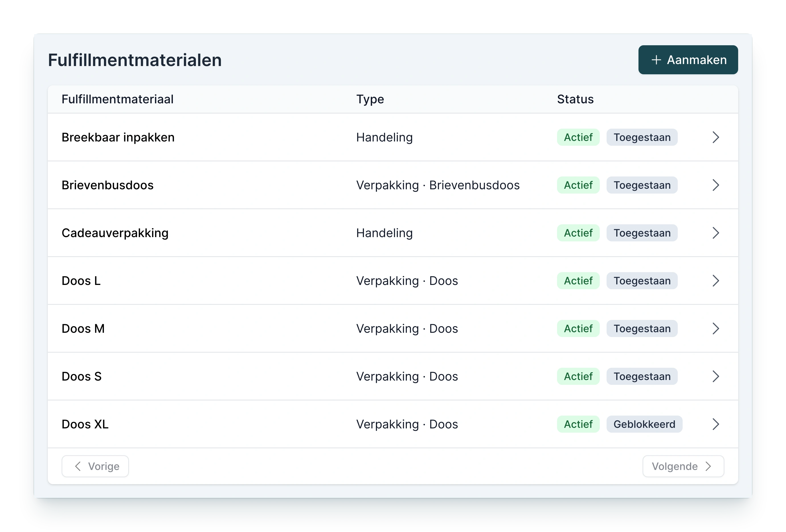Click the Fulfillmentmateriaal column header
The height and width of the screenshot is (532, 786).
coord(117,99)
